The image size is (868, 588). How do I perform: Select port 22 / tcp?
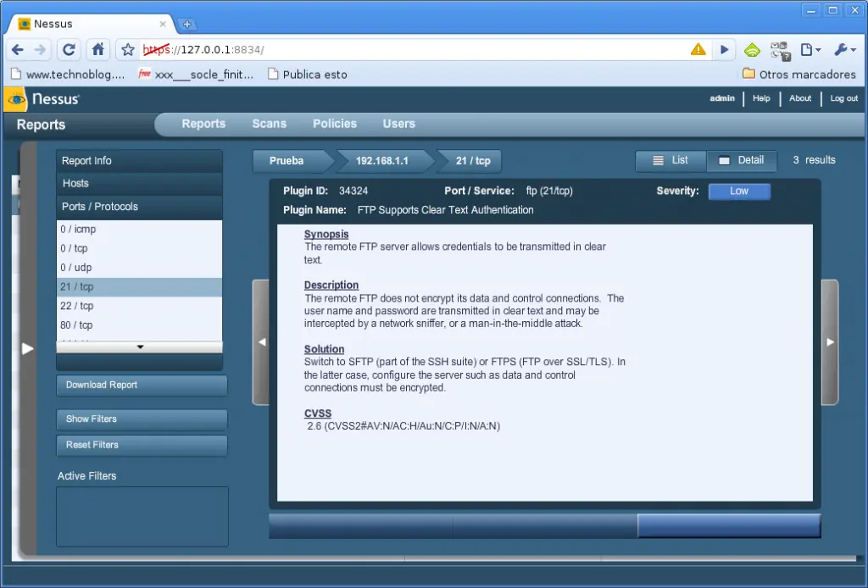click(x=140, y=306)
